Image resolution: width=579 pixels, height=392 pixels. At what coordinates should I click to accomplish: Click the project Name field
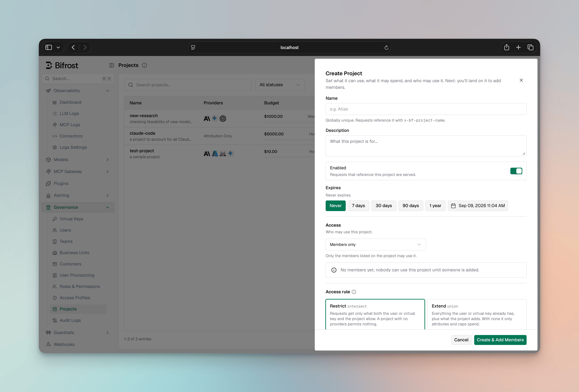426,109
